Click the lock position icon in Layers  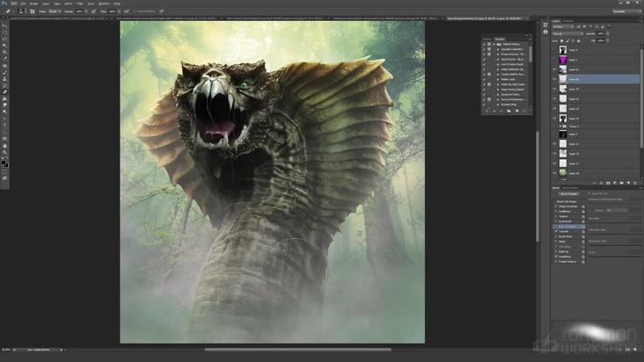tap(573, 40)
